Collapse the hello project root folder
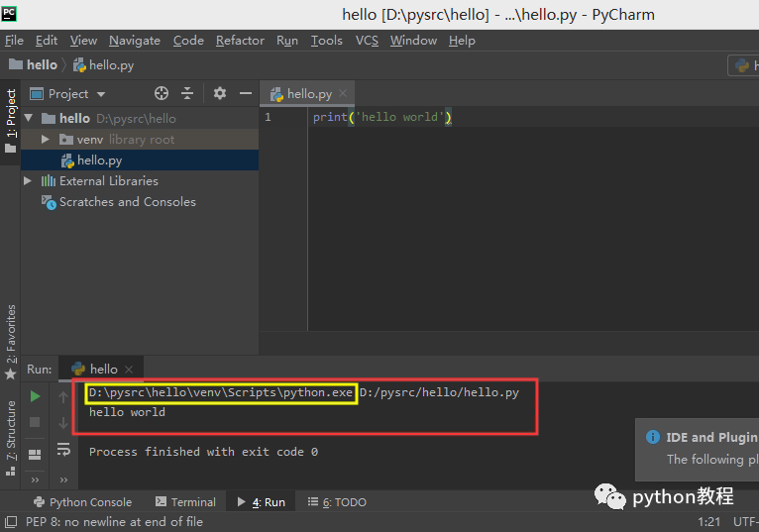The height and width of the screenshot is (532, 759). click(29, 118)
